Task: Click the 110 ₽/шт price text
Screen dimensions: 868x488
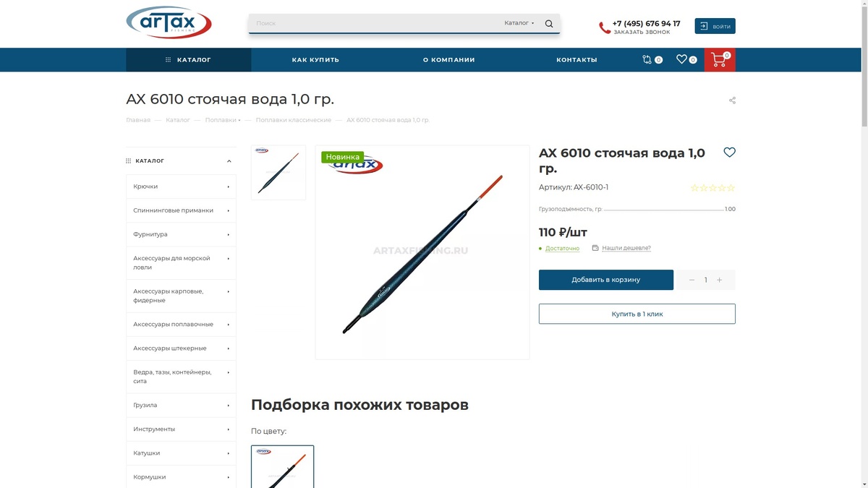Action: pos(563,232)
